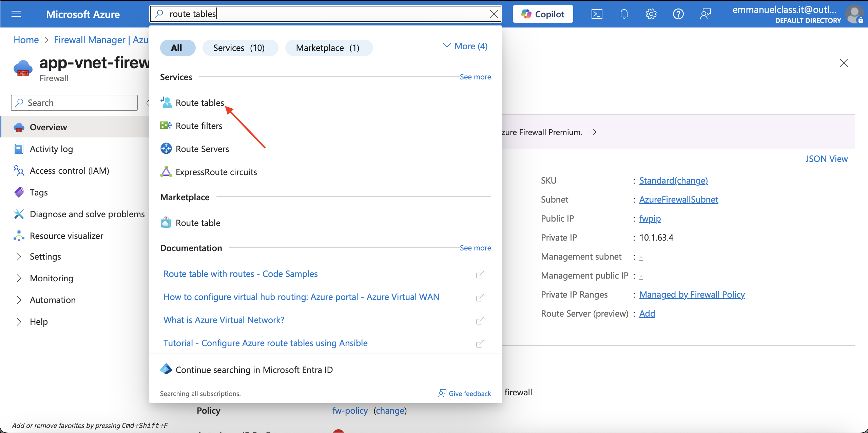Click the Access control IAM icon
Viewport: 868px width, 433px height.
pyautogui.click(x=19, y=171)
